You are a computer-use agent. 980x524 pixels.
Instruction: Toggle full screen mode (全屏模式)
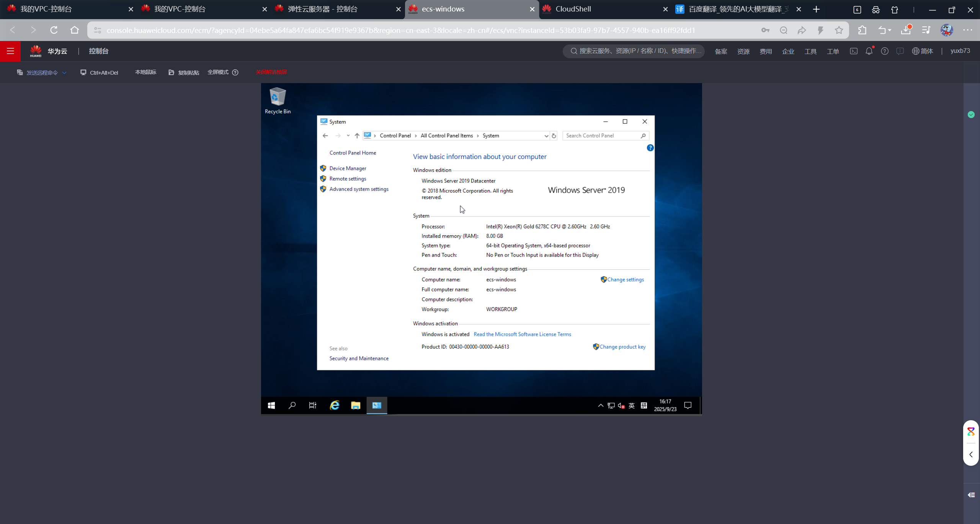218,72
